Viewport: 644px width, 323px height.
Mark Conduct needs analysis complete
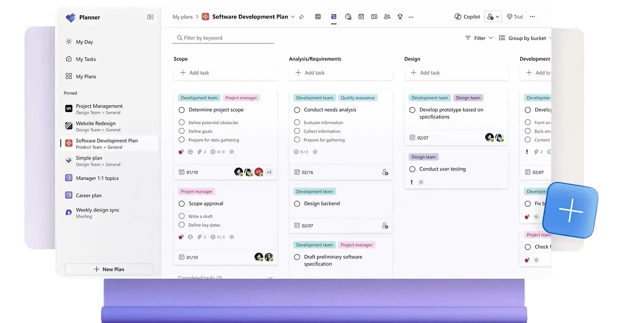coord(297,110)
